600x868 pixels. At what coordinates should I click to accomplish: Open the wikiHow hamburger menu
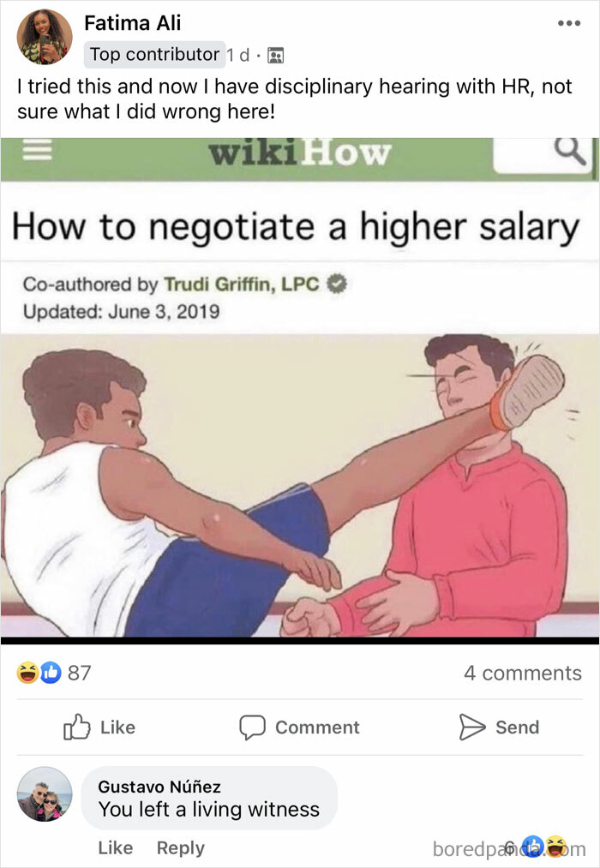click(x=37, y=149)
